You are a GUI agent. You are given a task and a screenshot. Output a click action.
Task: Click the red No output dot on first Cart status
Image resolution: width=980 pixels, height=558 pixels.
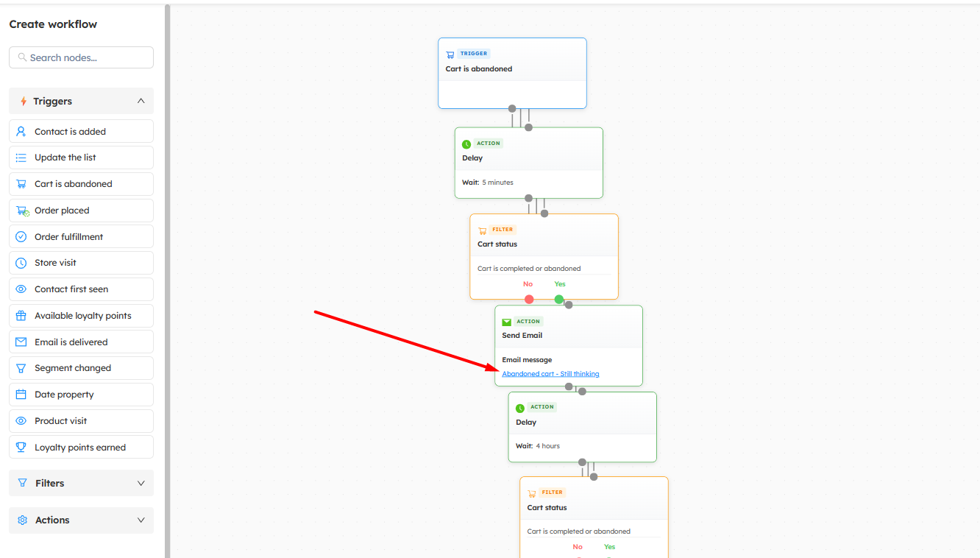tap(529, 300)
